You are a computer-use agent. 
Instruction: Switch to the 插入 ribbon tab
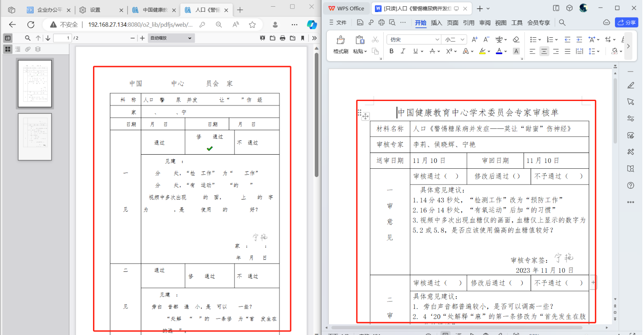(436, 23)
